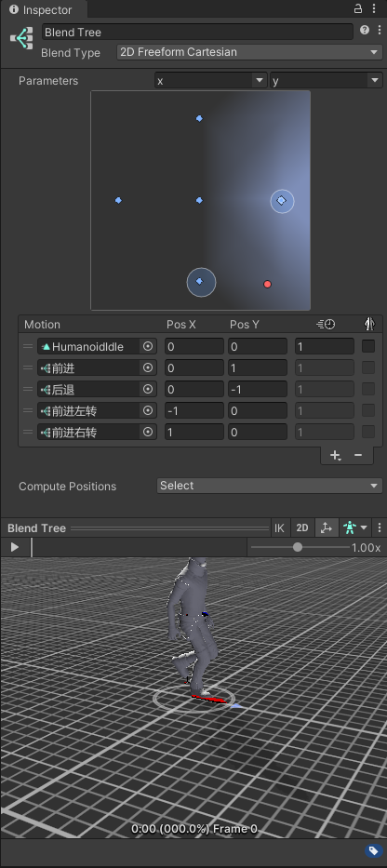Viewport: 387px width, 868px height.
Task: Toggle mirror checkbox for HumanoidIdle
Action: [x=368, y=346]
